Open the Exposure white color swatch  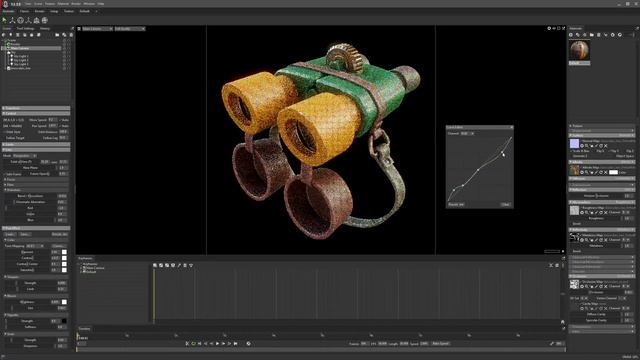coord(64,252)
